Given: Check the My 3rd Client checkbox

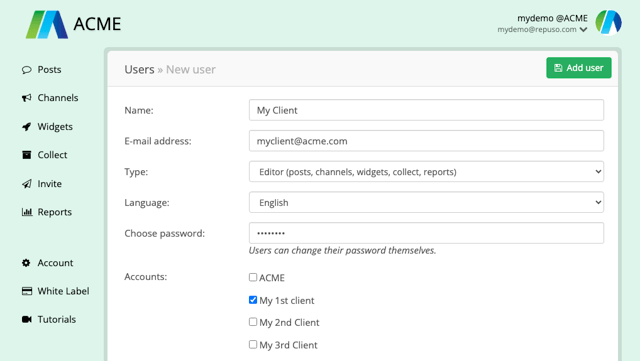Looking at the screenshot, I should click(x=253, y=344).
